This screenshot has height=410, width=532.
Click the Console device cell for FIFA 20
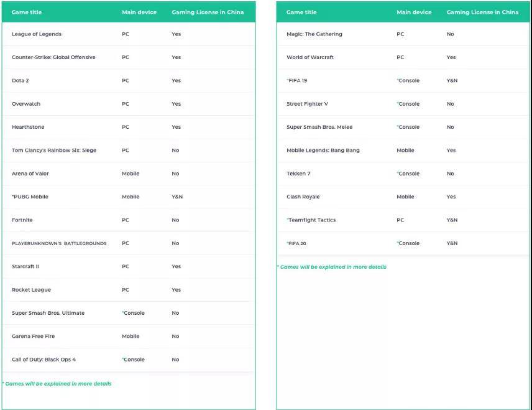pos(408,243)
